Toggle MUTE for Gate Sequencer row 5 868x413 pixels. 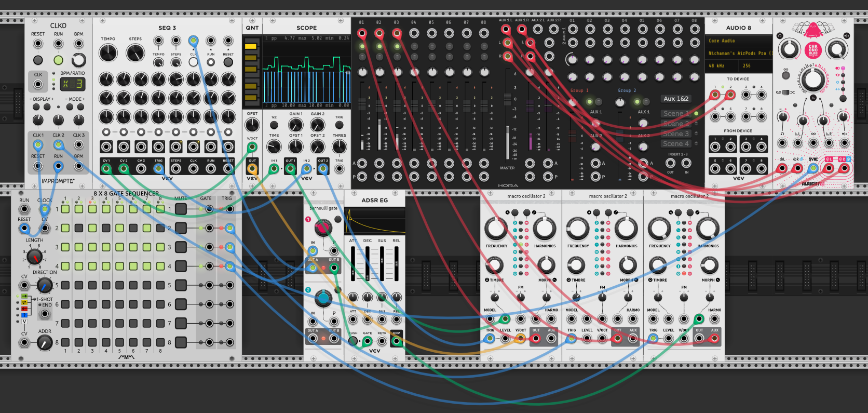pyautogui.click(x=181, y=285)
